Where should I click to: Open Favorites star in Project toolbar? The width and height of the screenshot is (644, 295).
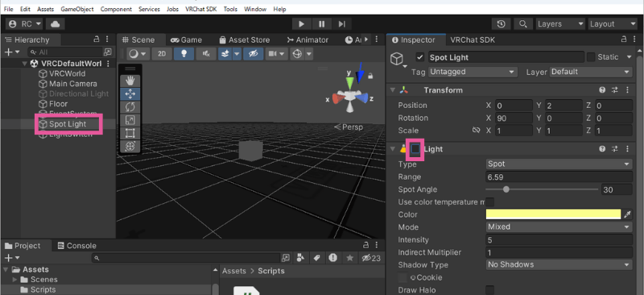tap(349, 258)
